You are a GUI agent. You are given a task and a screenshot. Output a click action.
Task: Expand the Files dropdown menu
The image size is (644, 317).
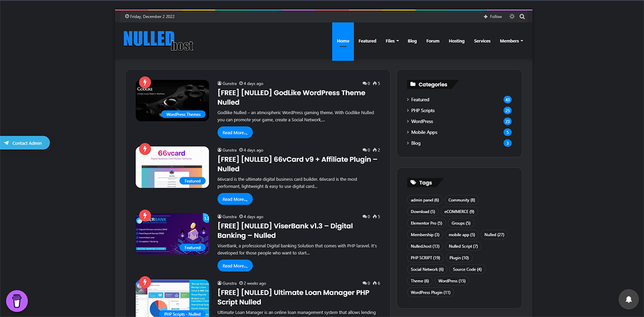[x=392, y=41]
